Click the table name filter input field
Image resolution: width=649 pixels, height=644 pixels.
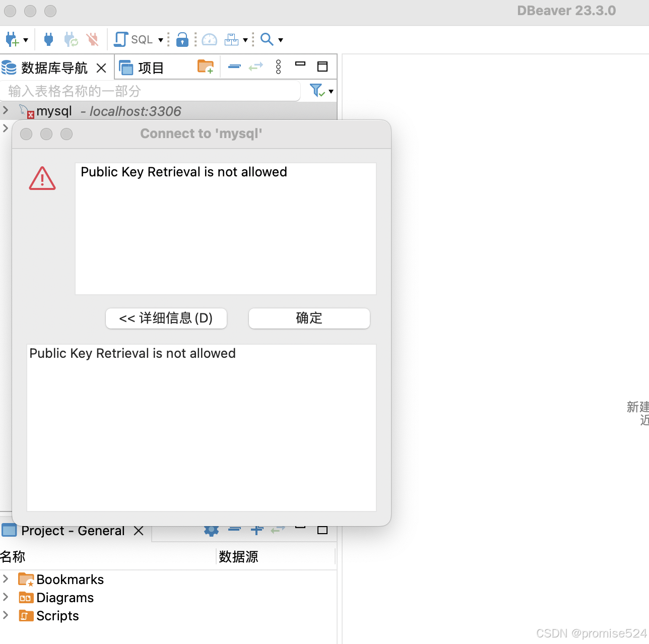click(150, 91)
